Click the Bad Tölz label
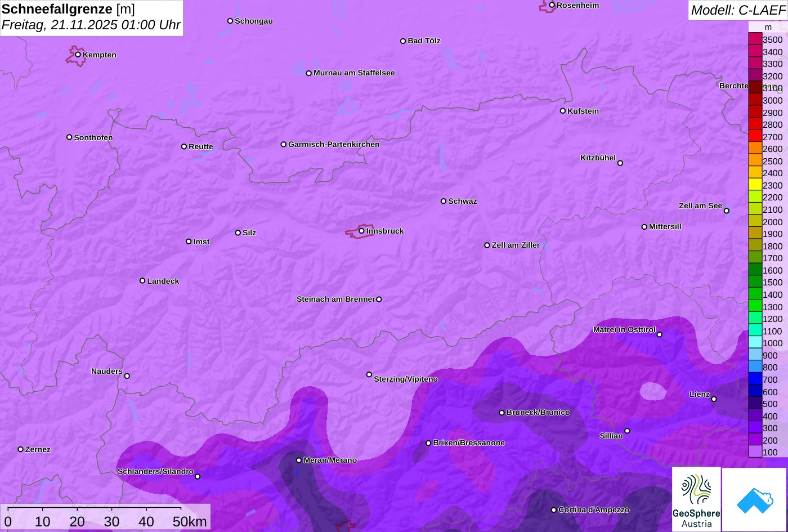The width and height of the screenshot is (788, 532). click(x=424, y=41)
